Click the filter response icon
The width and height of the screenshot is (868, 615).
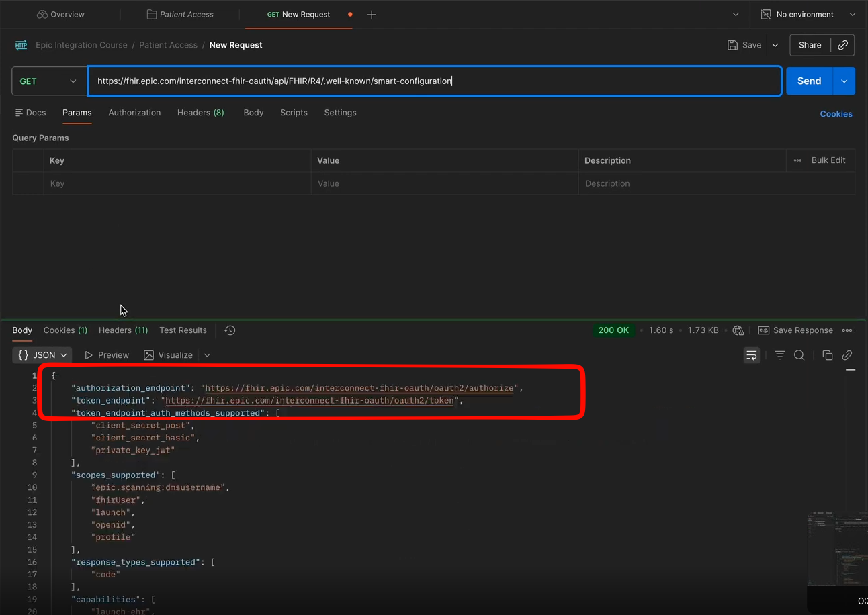779,355
